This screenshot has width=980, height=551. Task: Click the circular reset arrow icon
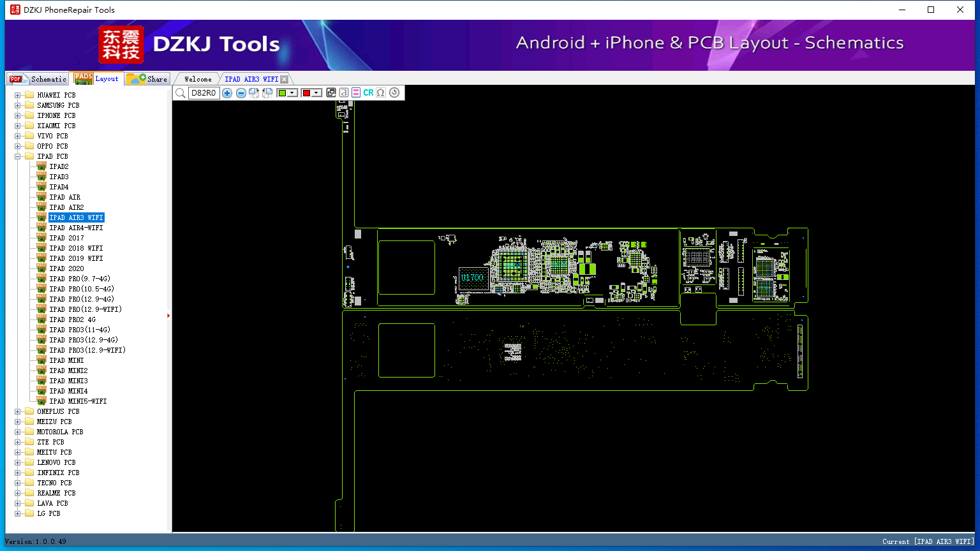394,93
